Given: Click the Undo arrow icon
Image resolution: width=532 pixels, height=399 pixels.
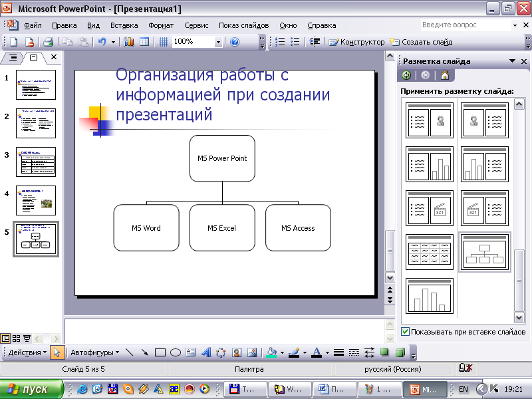Looking at the screenshot, I should coord(102,42).
